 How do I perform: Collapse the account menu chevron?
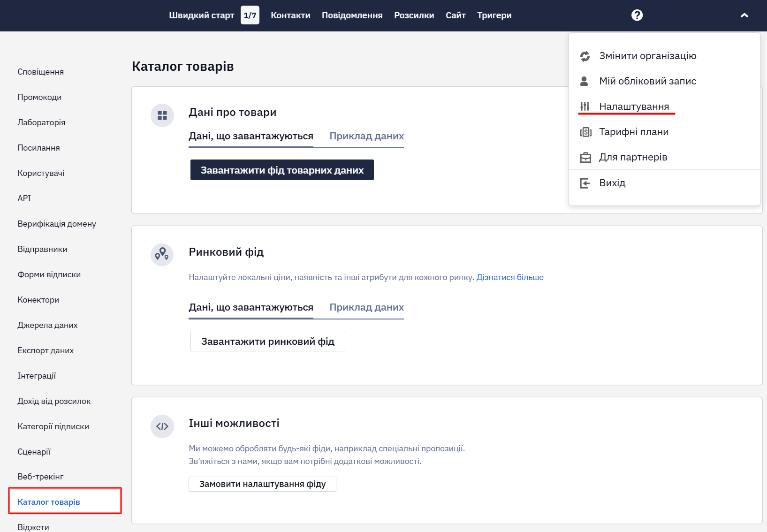(x=744, y=15)
